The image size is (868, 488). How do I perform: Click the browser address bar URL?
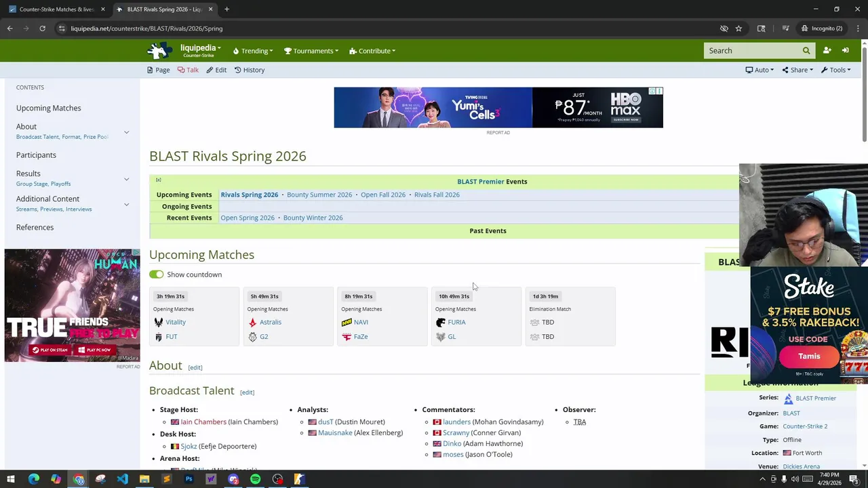146,28
